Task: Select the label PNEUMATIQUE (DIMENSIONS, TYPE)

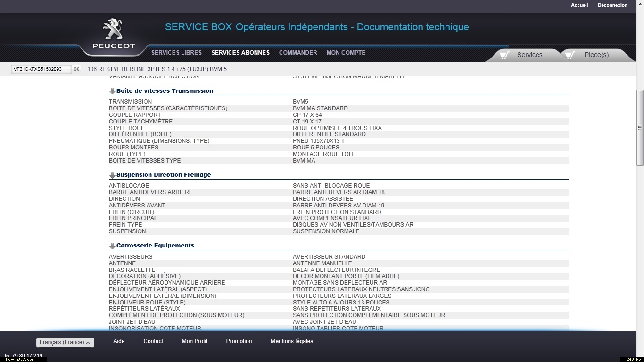Action: tap(159, 141)
